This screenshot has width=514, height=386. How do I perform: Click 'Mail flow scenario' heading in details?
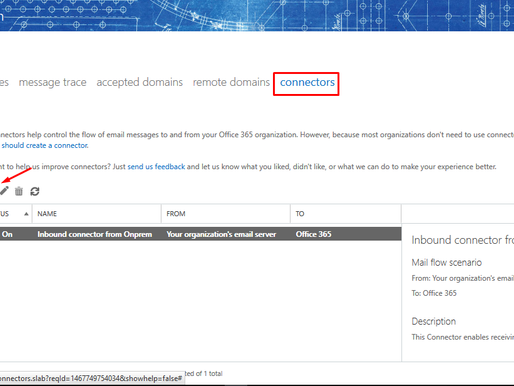coord(446,263)
